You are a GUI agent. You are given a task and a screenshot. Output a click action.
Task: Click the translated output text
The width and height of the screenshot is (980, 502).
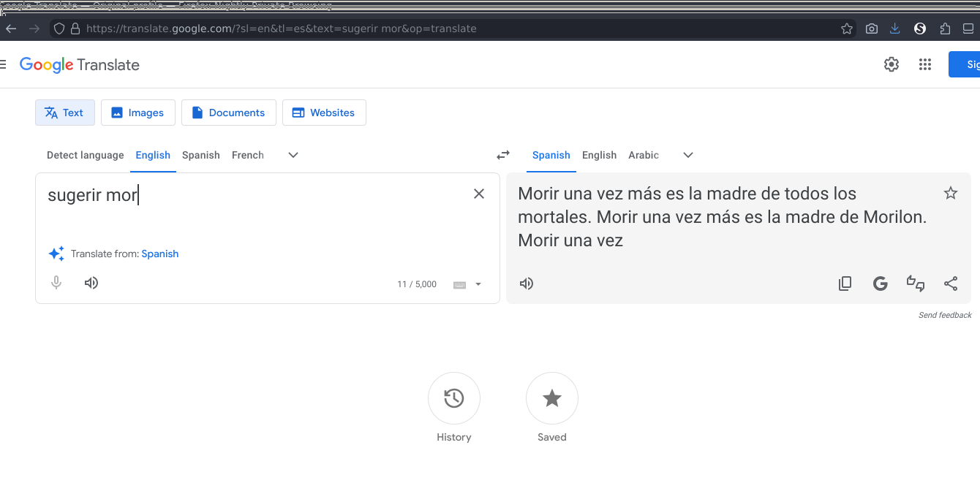(x=723, y=217)
